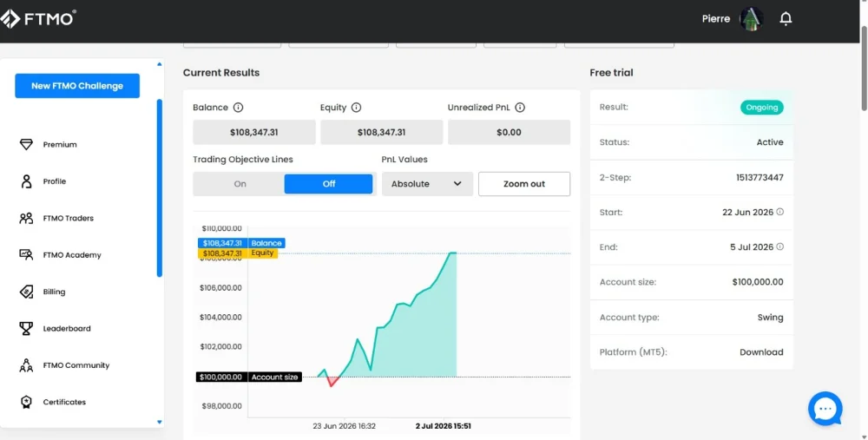Click the Ongoing result badge
Image resolution: width=868 pixels, height=440 pixels.
[x=762, y=108]
